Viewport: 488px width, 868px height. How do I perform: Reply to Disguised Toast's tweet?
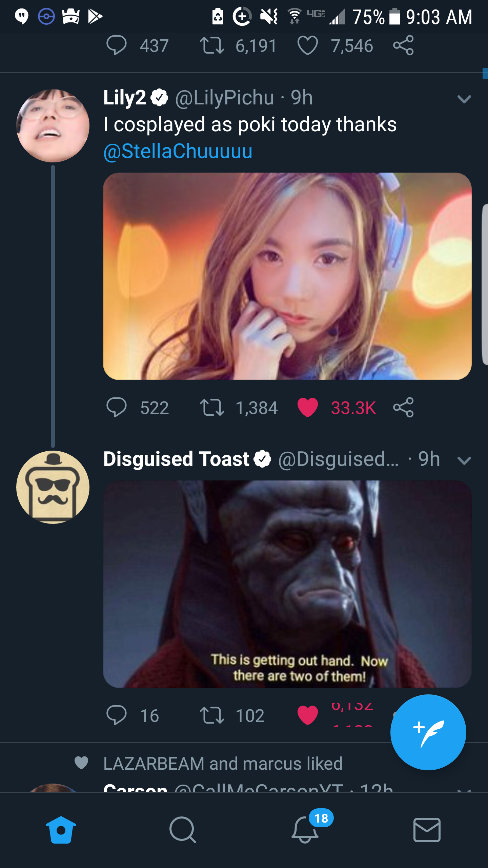pos(116,715)
